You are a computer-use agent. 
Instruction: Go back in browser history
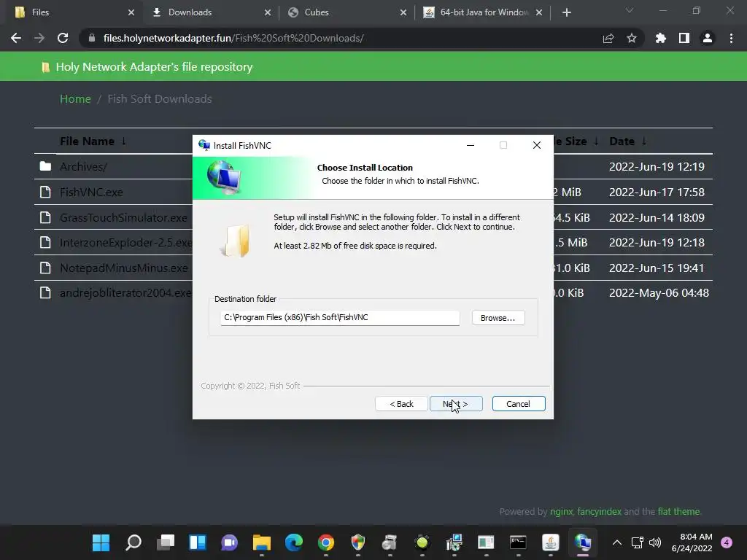[16, 38]
